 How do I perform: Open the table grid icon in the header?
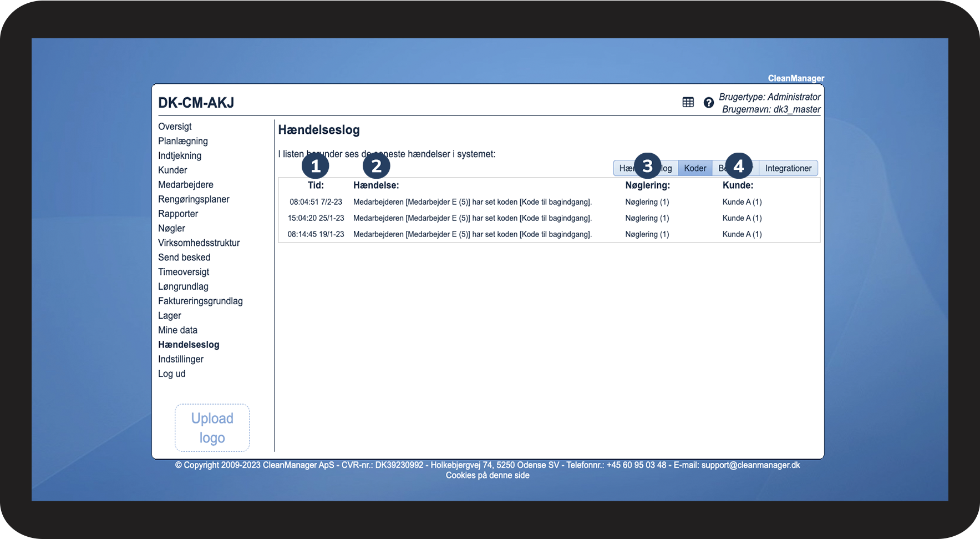tap(688, 102)
